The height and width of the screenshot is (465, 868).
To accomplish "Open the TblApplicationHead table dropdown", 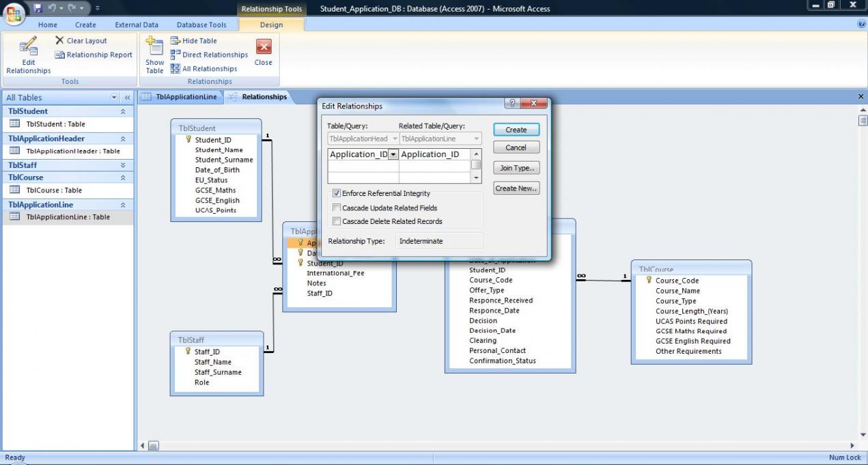I will (x=395, y=139).
